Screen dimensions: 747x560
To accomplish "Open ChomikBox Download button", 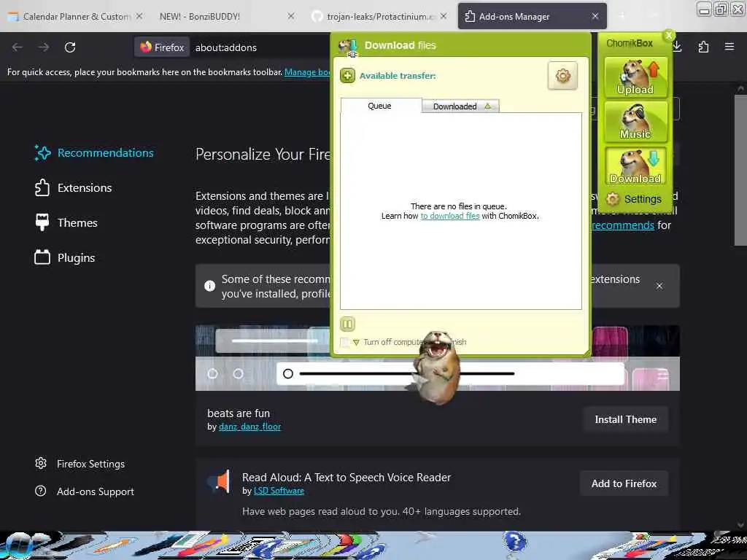I will (635, 167).
